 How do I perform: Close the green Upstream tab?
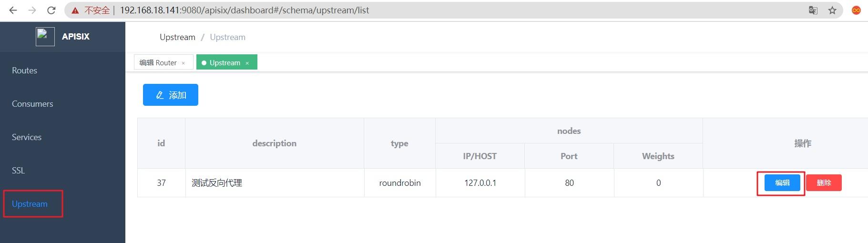click(x=247, y=63)
